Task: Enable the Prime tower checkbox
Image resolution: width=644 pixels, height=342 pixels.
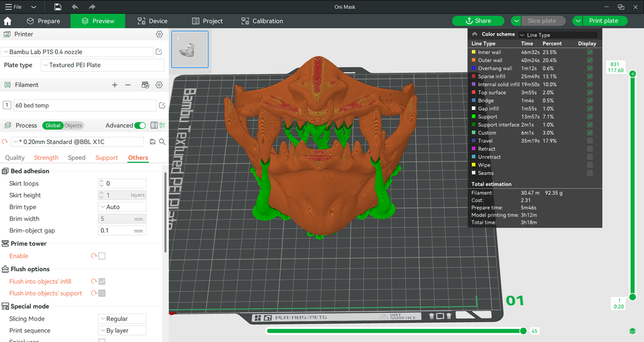Action: (x=102, y=256)
